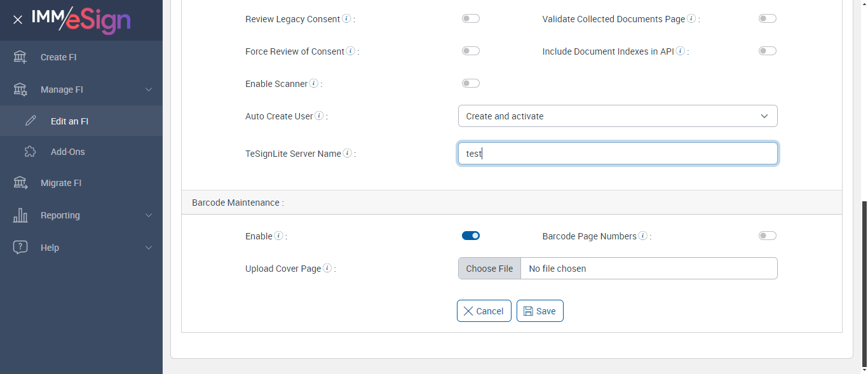Click the Choose File button
This screenshot has width=868, height=374.
click(x=489, y=269)
